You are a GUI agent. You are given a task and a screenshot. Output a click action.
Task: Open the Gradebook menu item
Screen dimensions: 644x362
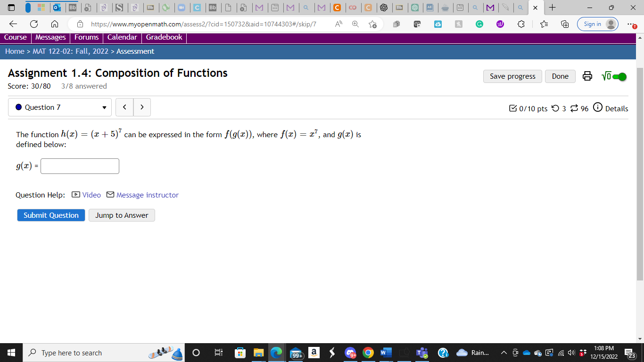[164, 37]
